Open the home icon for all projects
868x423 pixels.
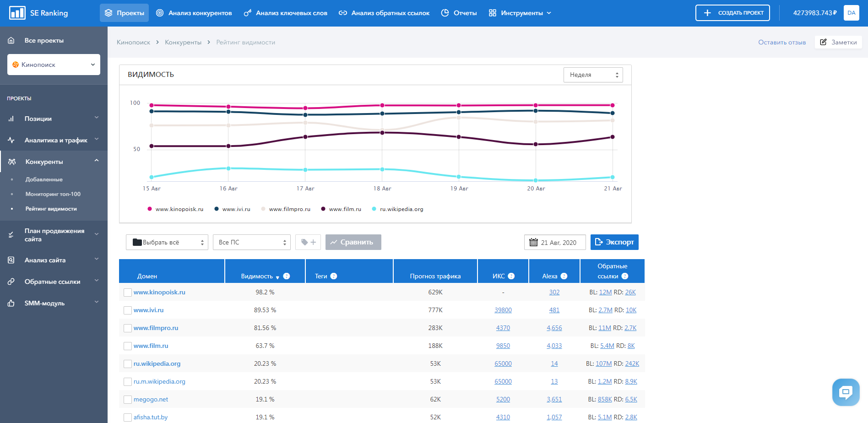(x=11, y=40)
